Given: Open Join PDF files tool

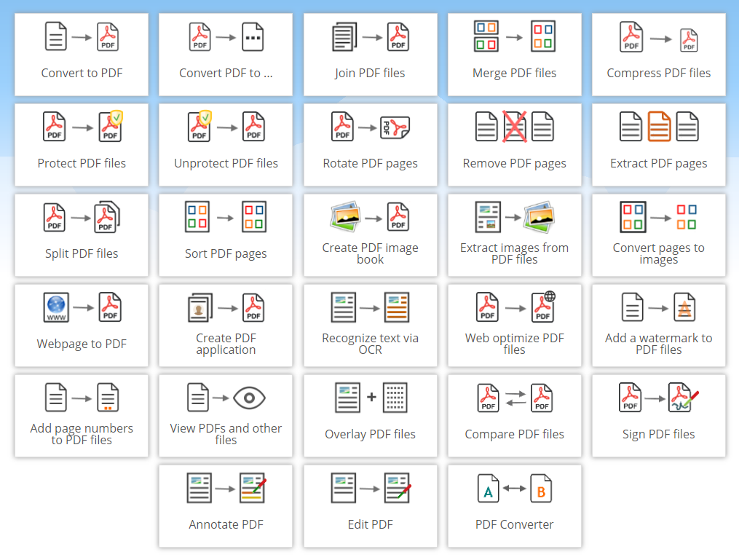Looking at the screenshot, I should pos(371,55).
